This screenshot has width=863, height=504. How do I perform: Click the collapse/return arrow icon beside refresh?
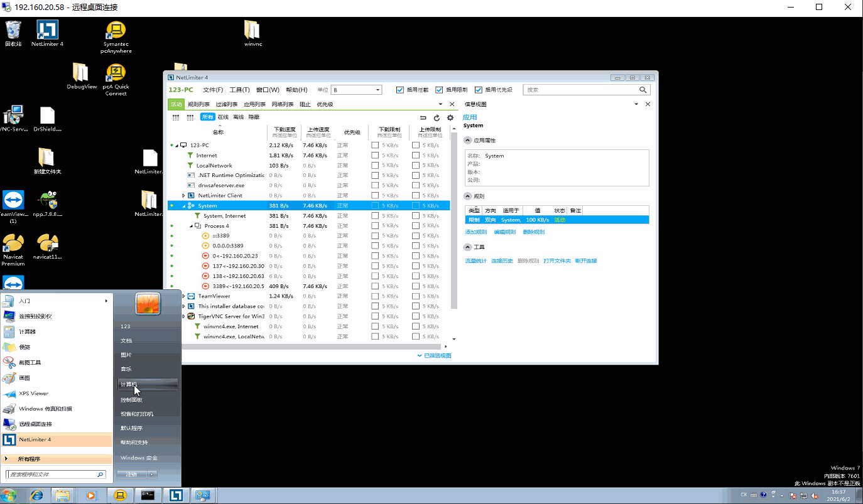(423, 117)
